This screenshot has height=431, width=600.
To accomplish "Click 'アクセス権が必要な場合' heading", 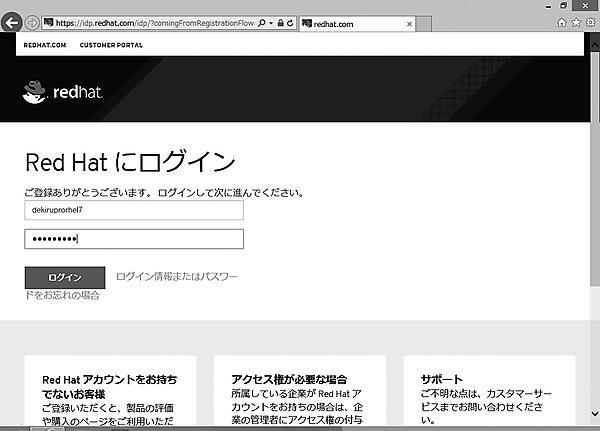I will 289,379.
